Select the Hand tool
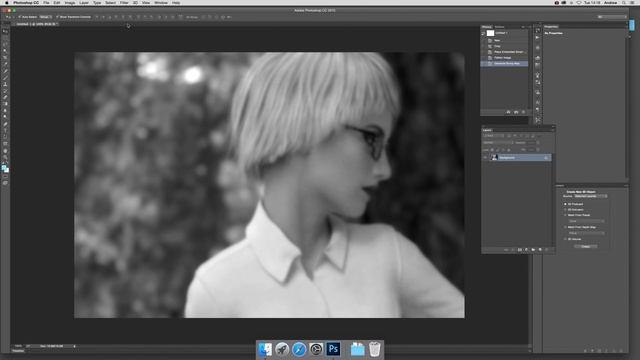Image resolution: width=640 pixels, height=360 pixels. coord(5,151)
